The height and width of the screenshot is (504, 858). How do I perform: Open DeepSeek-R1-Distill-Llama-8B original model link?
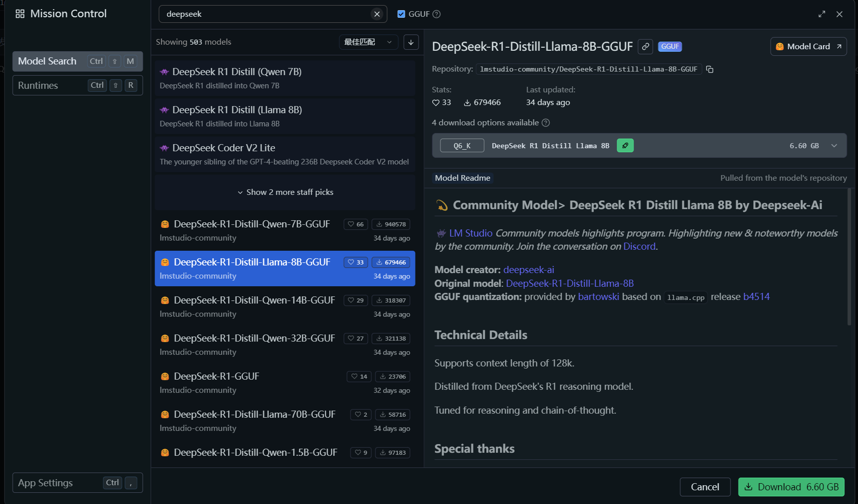(x=569, y=283)
